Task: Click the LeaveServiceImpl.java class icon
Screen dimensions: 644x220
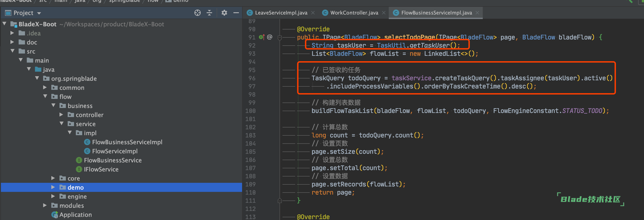Action: click(250, 13)
